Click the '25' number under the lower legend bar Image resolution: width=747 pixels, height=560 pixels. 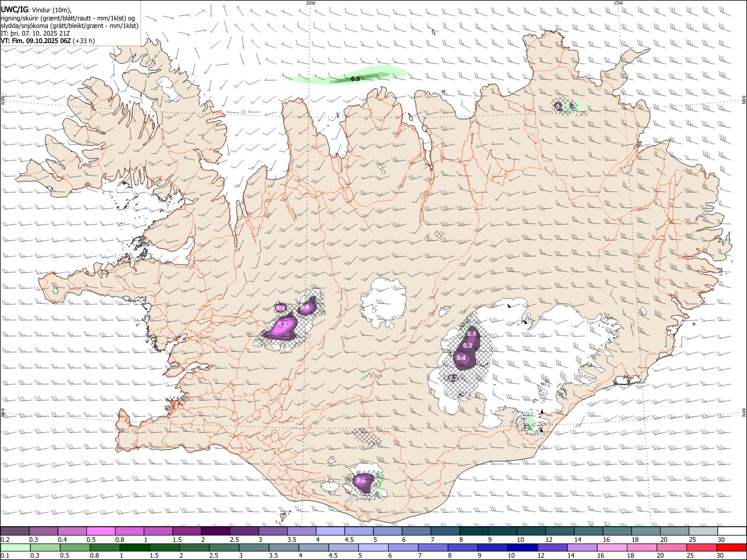tap(692, 555)
